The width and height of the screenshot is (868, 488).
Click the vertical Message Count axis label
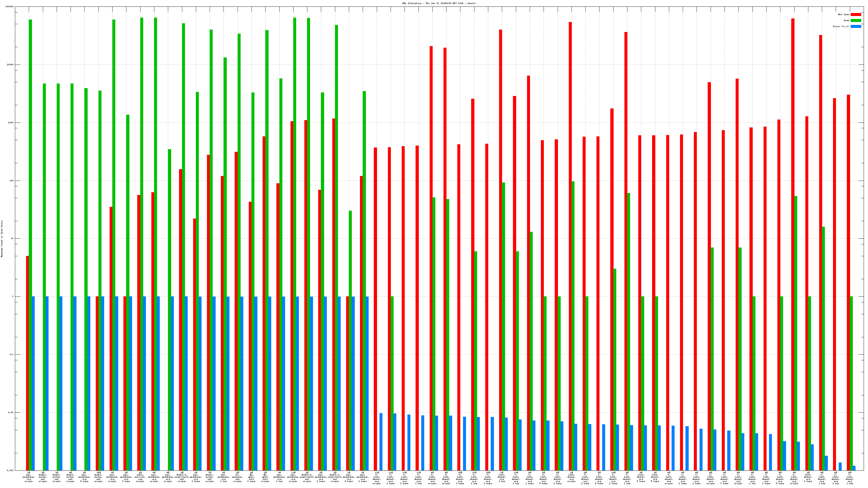(x=2, y=239)
